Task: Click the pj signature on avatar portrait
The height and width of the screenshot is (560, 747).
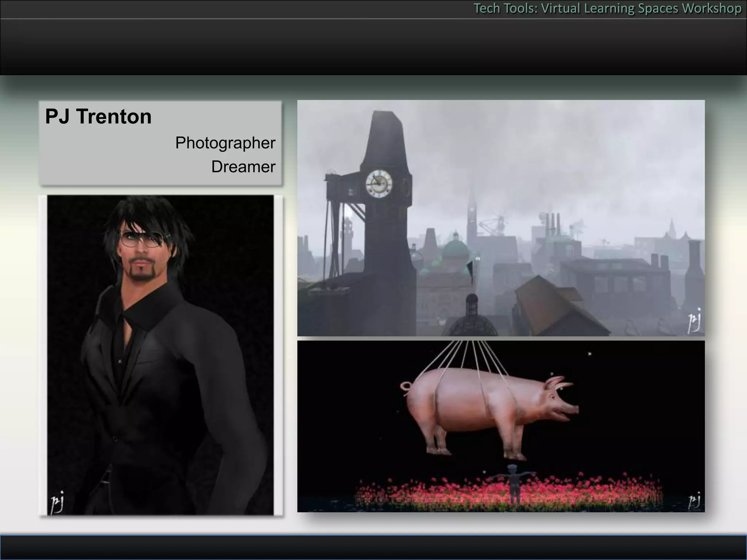Action: click(57, 502)
